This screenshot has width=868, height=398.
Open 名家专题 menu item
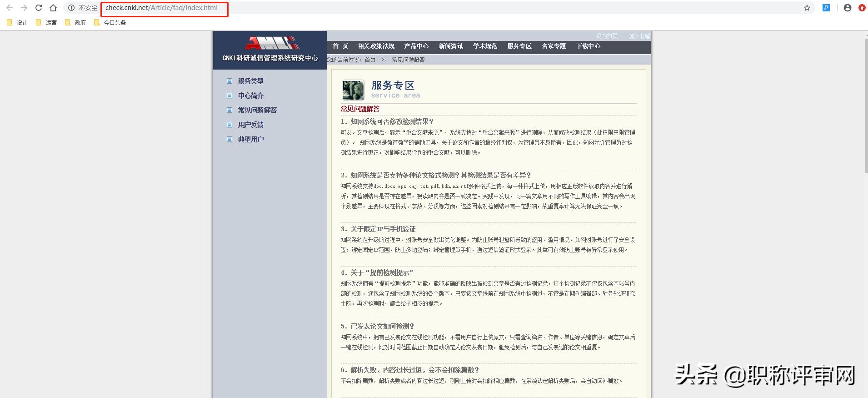554,46
